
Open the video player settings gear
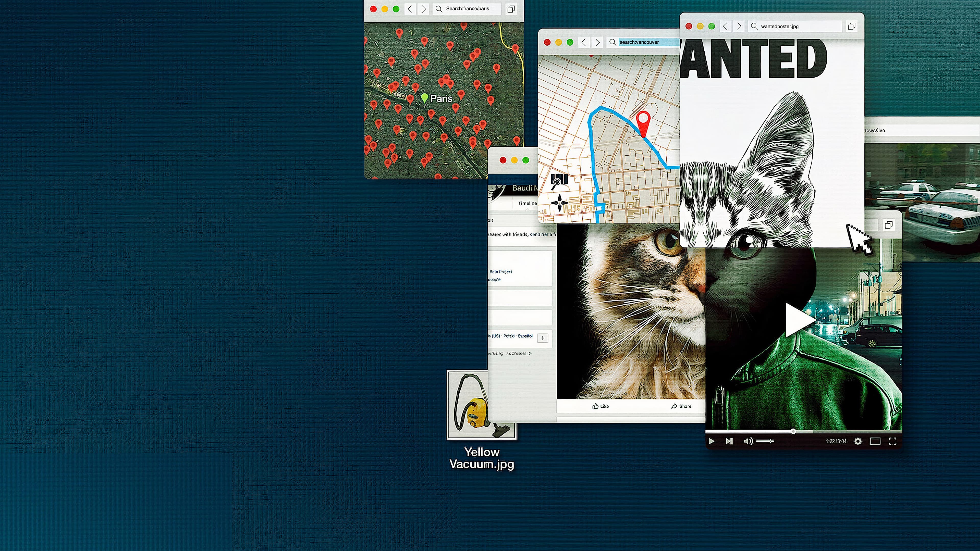coord(858,441)
